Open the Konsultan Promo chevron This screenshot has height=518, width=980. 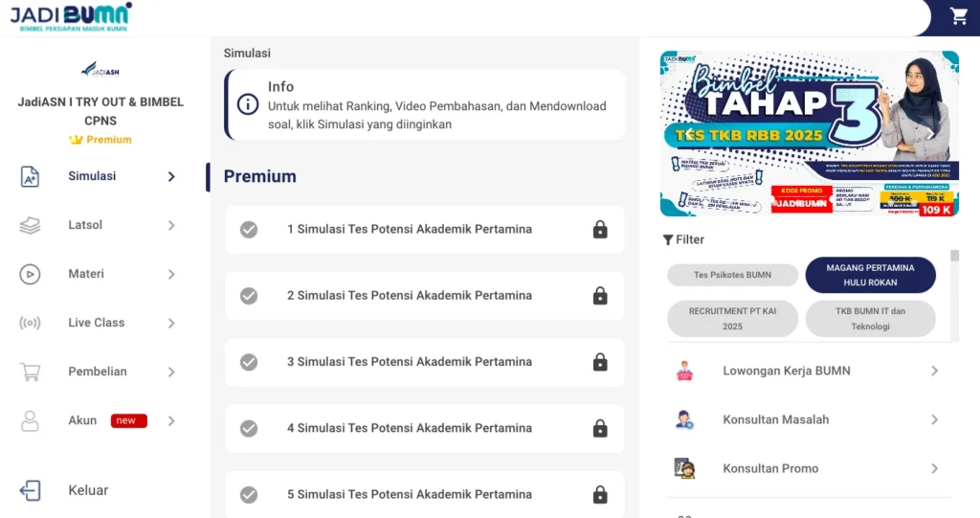pyautogui.click(x=934, y=468)
